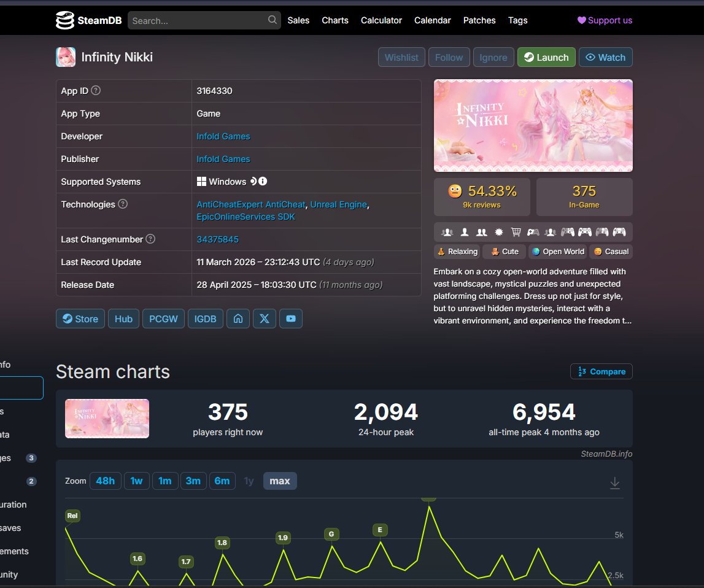Open the EpicOnlineServices SDK link
The width and height of the screenshot is (704, 588).
[x=246, y=217]
